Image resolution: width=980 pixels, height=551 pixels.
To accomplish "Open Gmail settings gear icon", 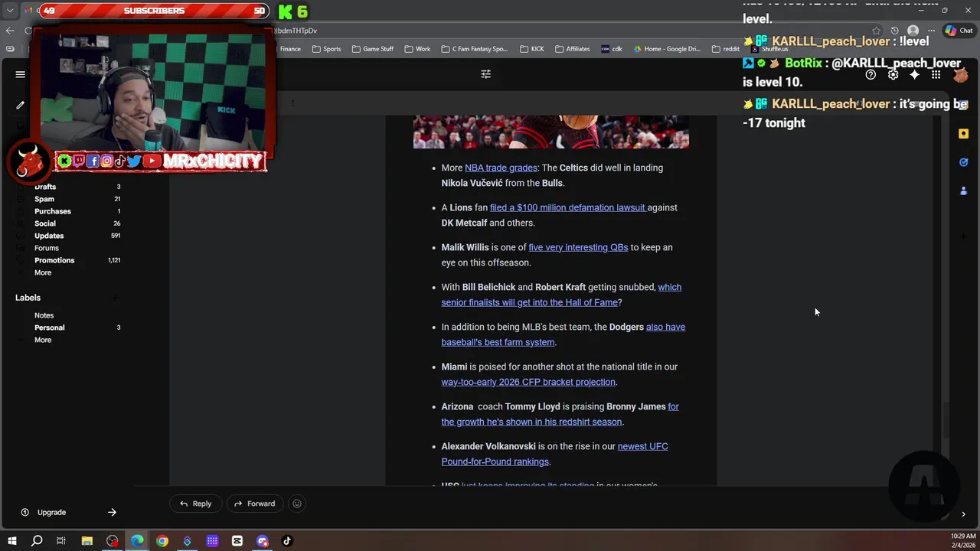I will click(x=893, y=74).
